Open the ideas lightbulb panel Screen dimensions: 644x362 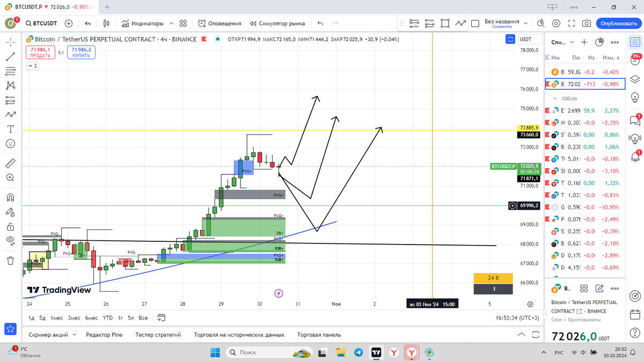pos(635,99)
